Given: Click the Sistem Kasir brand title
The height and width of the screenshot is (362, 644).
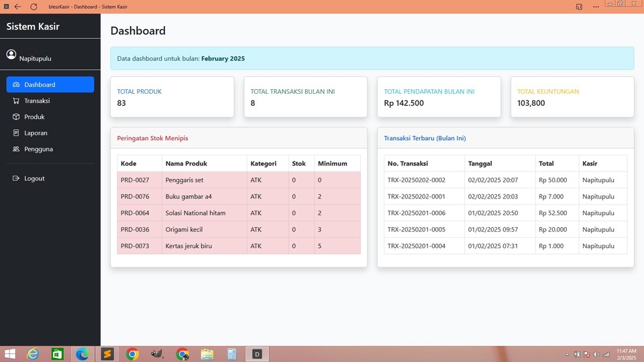Looking at the screenshot, I should 33,27.
